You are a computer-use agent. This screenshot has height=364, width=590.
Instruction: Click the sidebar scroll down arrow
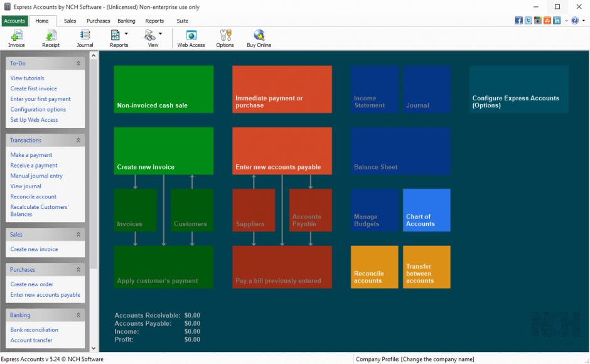pyautogui.click(x=94, y=348)
